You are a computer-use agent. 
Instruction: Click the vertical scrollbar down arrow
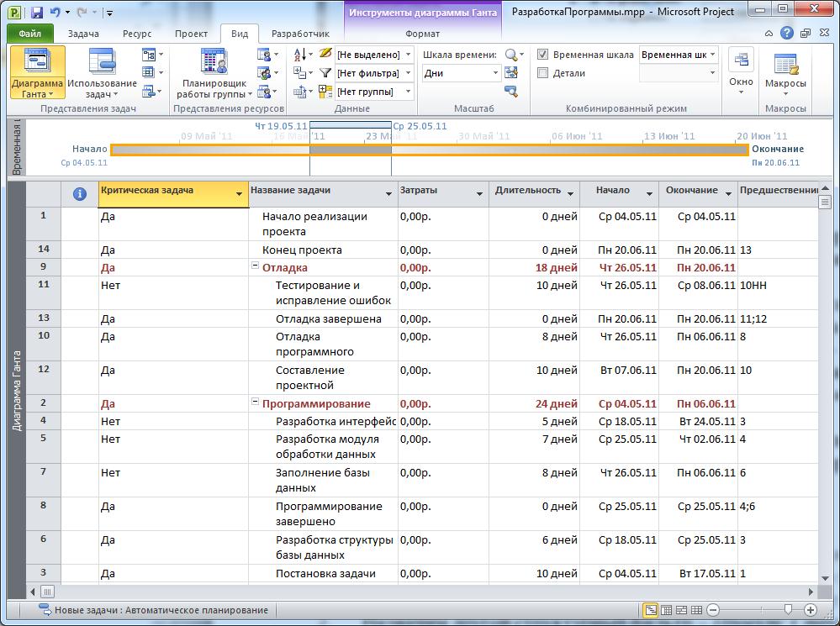point(825,578)
